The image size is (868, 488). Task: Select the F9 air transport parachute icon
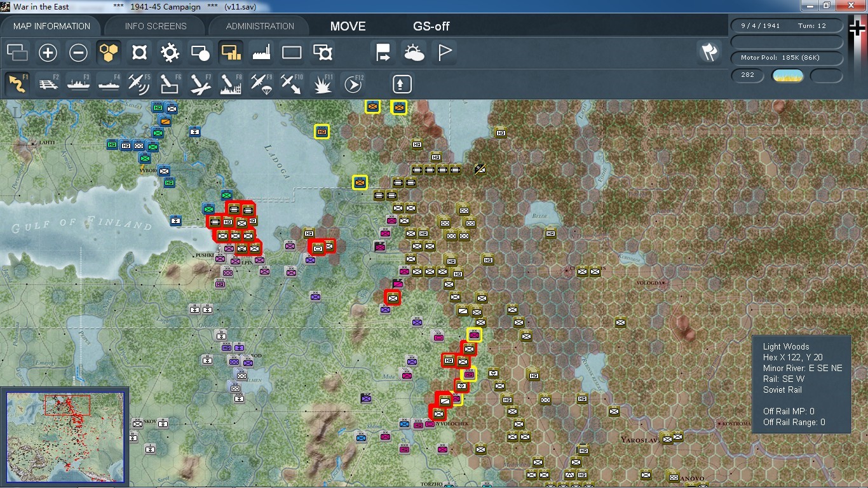(x=261, y=84)
